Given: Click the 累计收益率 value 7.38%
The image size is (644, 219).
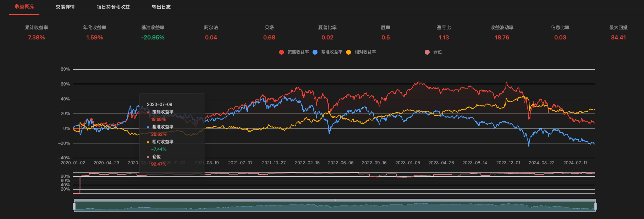Looking at the screenshot, I should point(37,38).
